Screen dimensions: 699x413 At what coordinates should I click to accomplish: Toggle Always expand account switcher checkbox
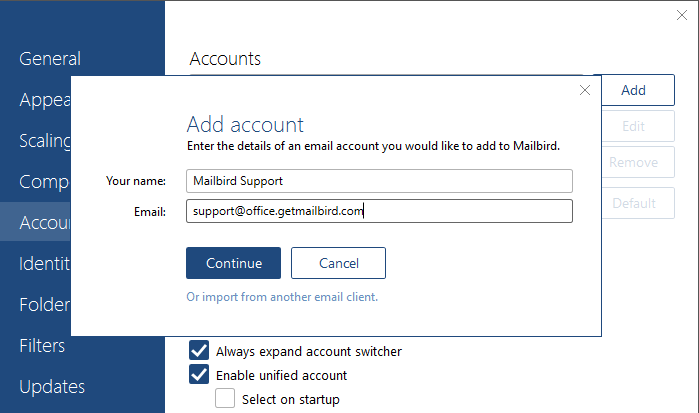(x=199, y=350)
